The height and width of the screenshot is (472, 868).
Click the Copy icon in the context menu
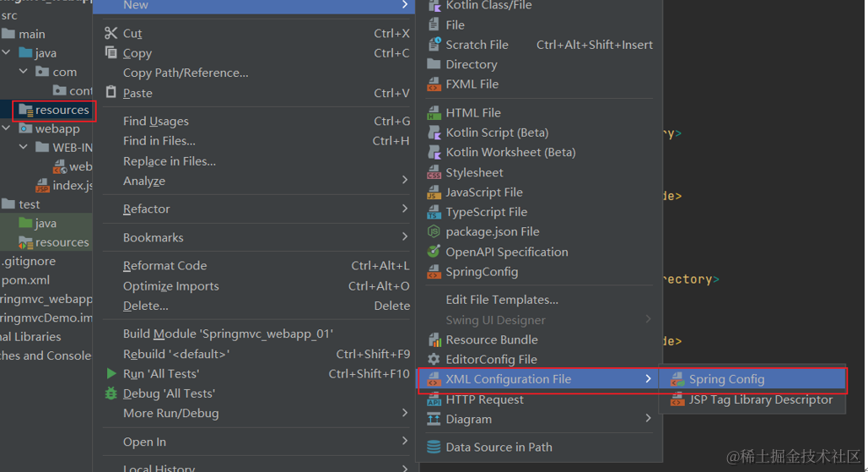[111, 52]
